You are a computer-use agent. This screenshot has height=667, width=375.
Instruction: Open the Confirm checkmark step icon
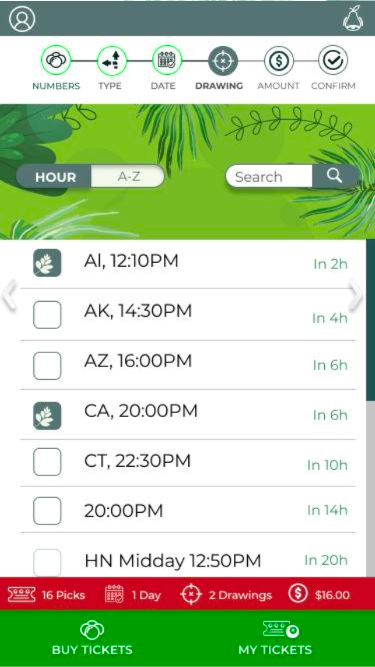(x=333, y=60)
